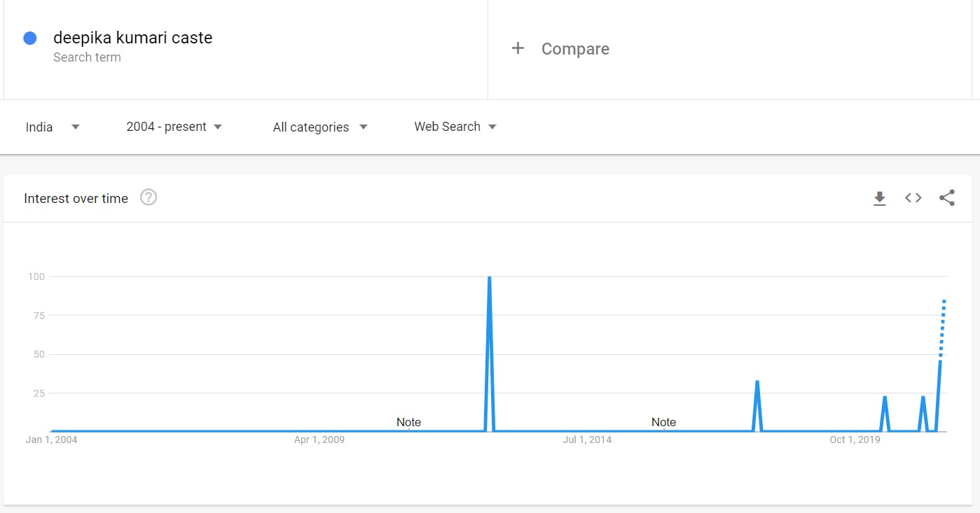
Task: Click the Compare button
Action: tap(574, 49)
